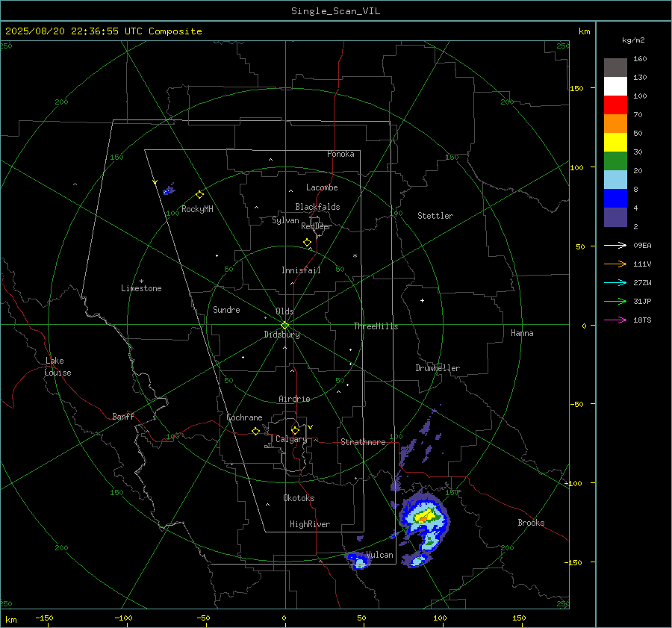This screenshot has height=628, width=672.
Task: Pick the green 20-30 legend color block
Action: (x=615, y=161)
